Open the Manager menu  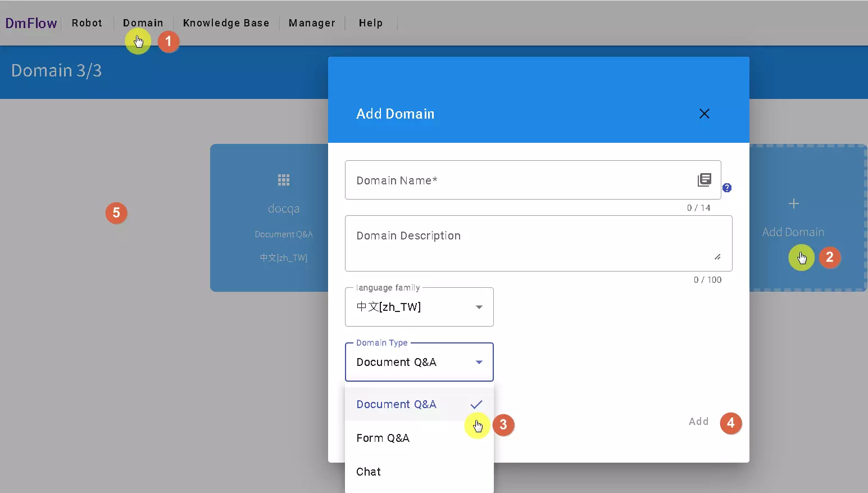[x=312, y=23]
